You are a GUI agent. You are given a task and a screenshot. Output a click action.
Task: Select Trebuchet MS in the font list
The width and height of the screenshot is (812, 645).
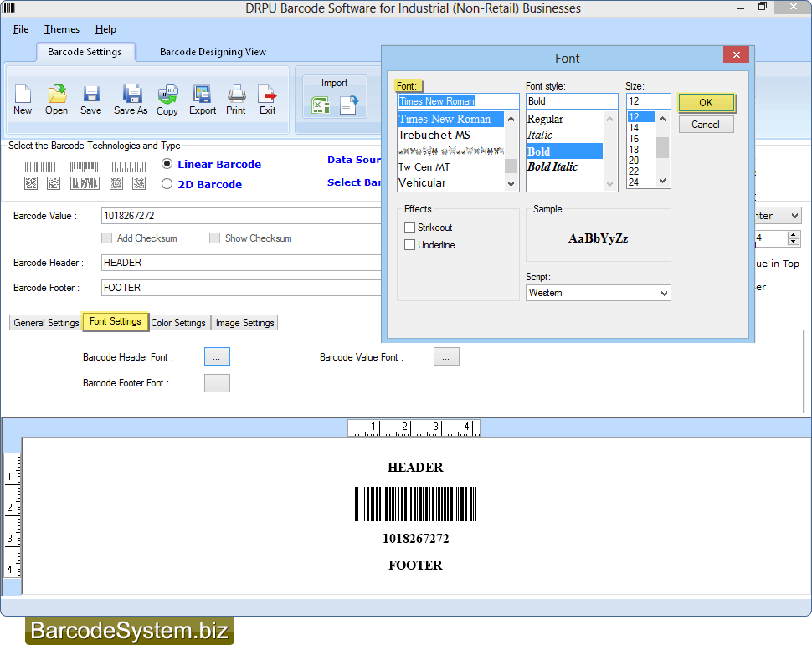click(450, 136)
